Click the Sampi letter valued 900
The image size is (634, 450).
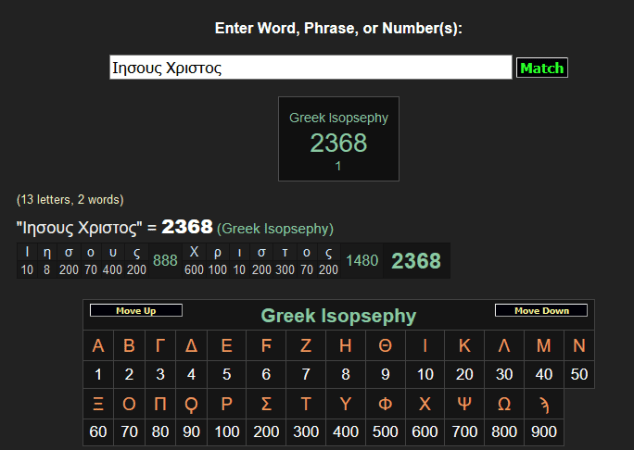[544, 403]
